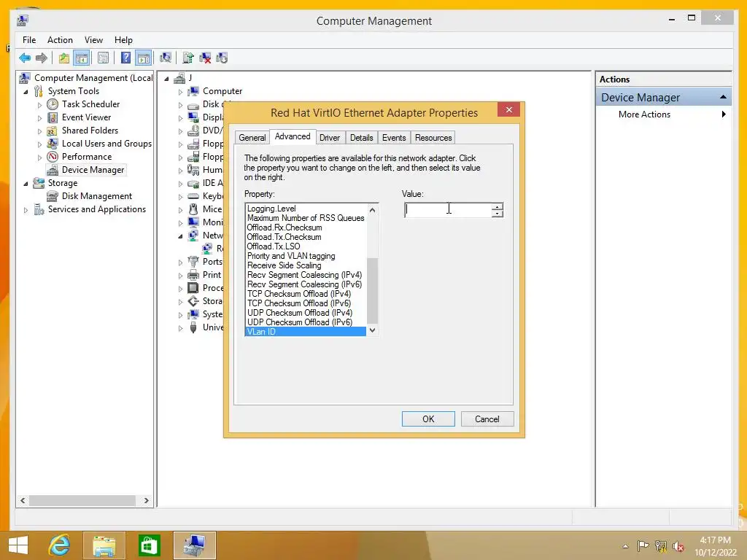Screen dimensions: 747x560
Task: Expand the Ports device category
Action: pyautogui.click(x=180, y=262)
